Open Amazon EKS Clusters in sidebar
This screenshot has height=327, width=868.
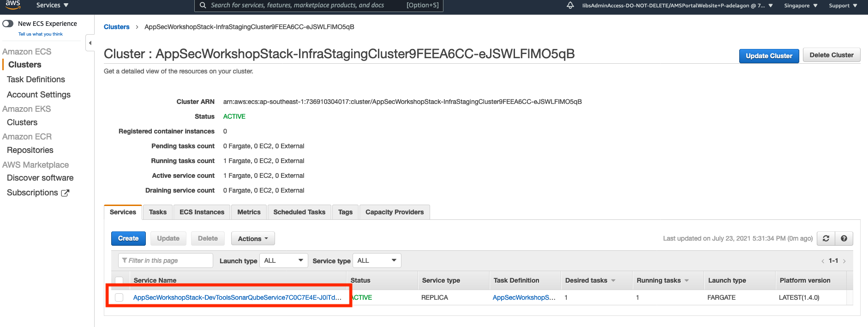point(22,122)
